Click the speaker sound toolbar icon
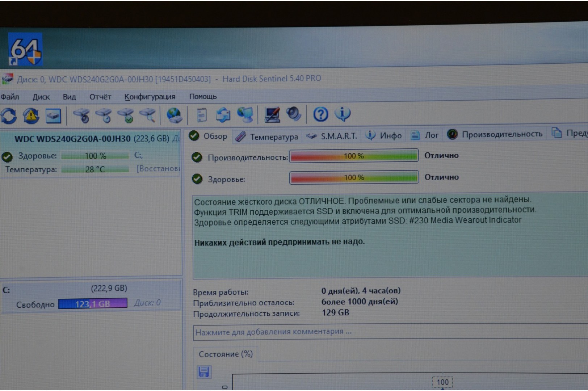 pos(294,114)
